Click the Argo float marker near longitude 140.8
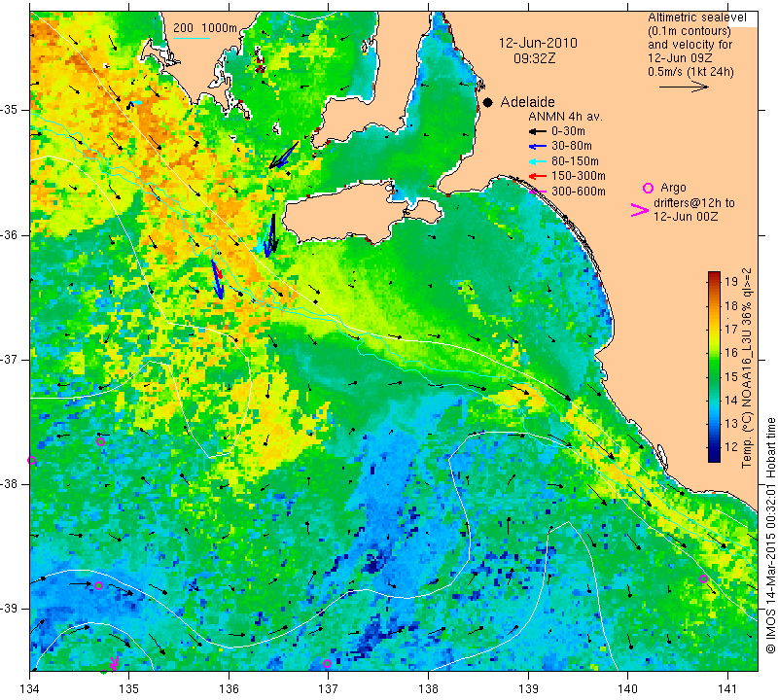 click(x=703, y=578)
